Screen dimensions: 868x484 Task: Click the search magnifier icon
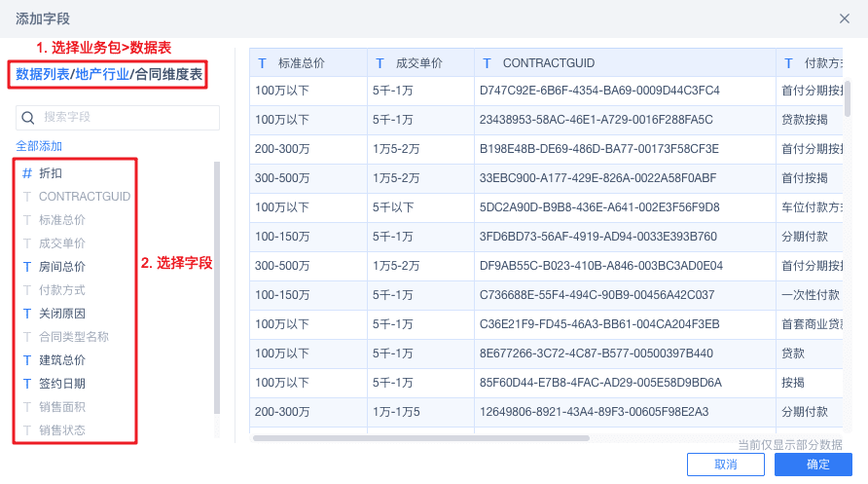point(28,118)
